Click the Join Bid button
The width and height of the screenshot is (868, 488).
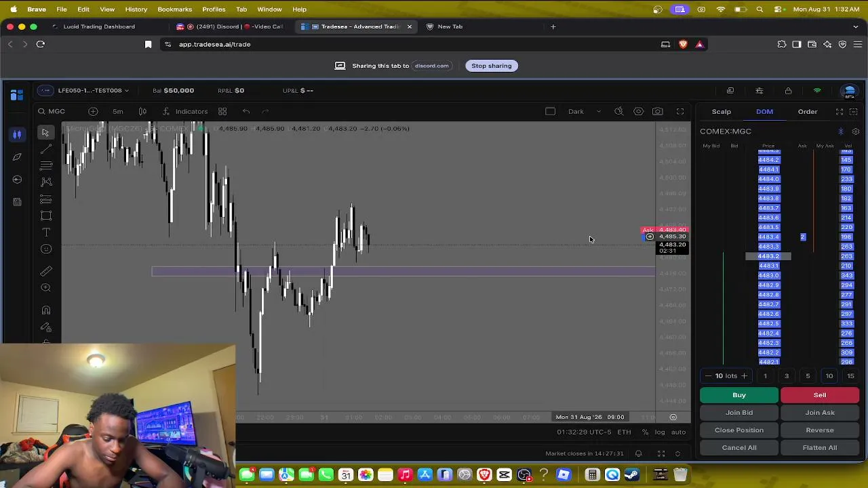pos(739,413)
